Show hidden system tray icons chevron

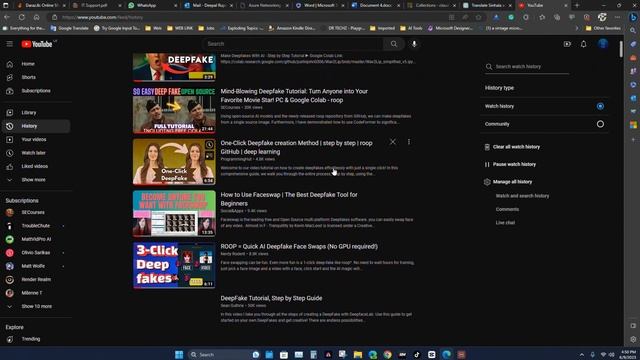[582, 355]
